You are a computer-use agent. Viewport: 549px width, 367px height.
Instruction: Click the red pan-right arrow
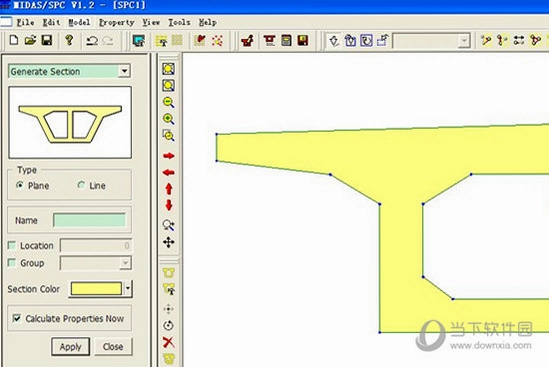[x=169, y=156]
